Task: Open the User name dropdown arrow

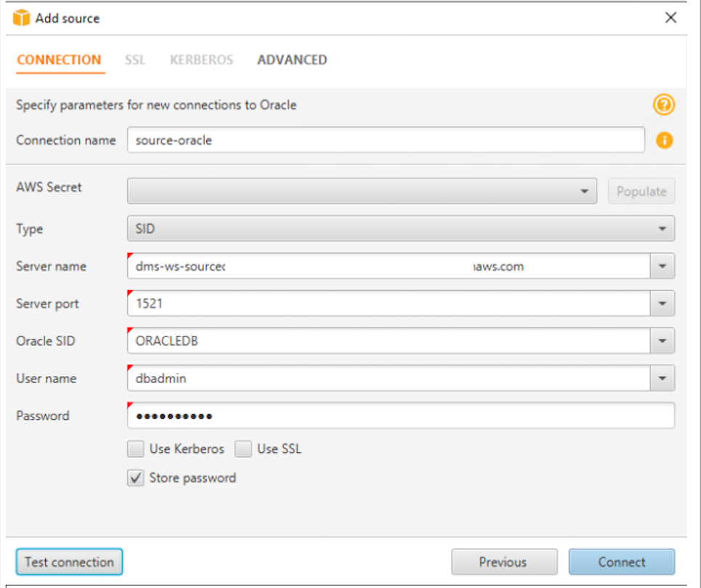Action: [x=662, y=379]
